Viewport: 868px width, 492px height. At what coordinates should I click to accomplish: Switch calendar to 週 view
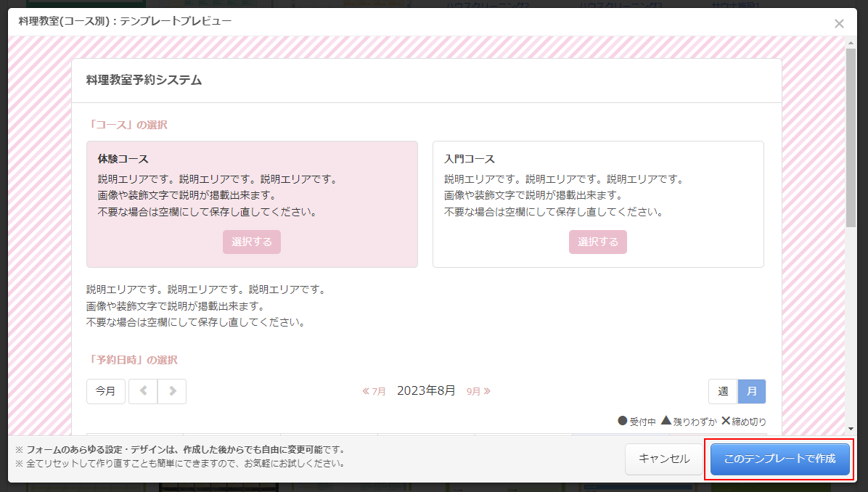723,391
